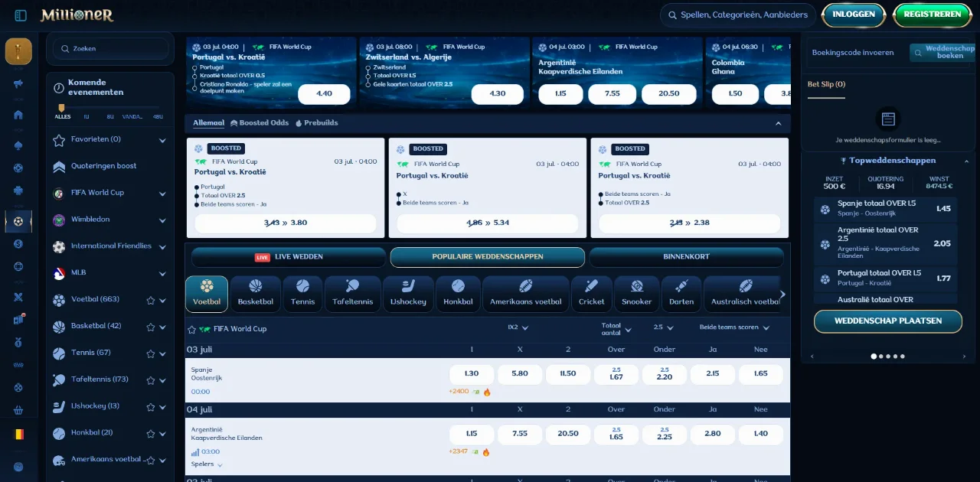The height and width of the screenshot is (482, 980).
Task: Select the highlighted soccer ball sports icon
Action: (18, 221)
